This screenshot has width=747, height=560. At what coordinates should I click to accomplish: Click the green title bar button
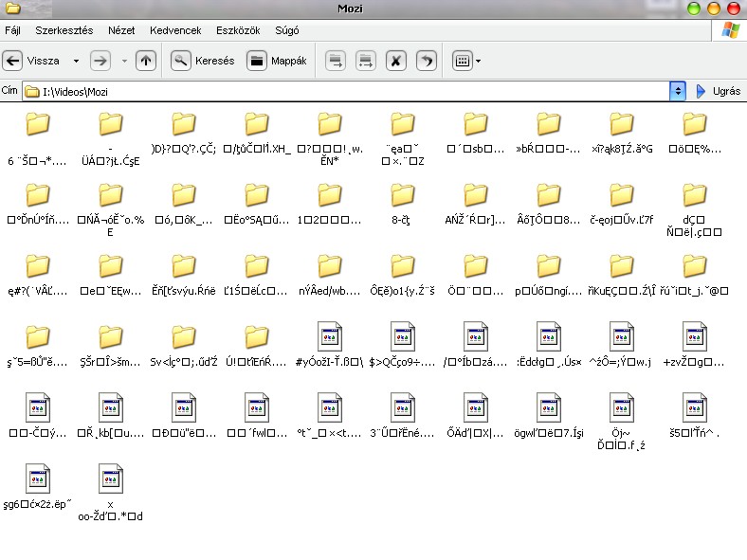click(694, 9)
